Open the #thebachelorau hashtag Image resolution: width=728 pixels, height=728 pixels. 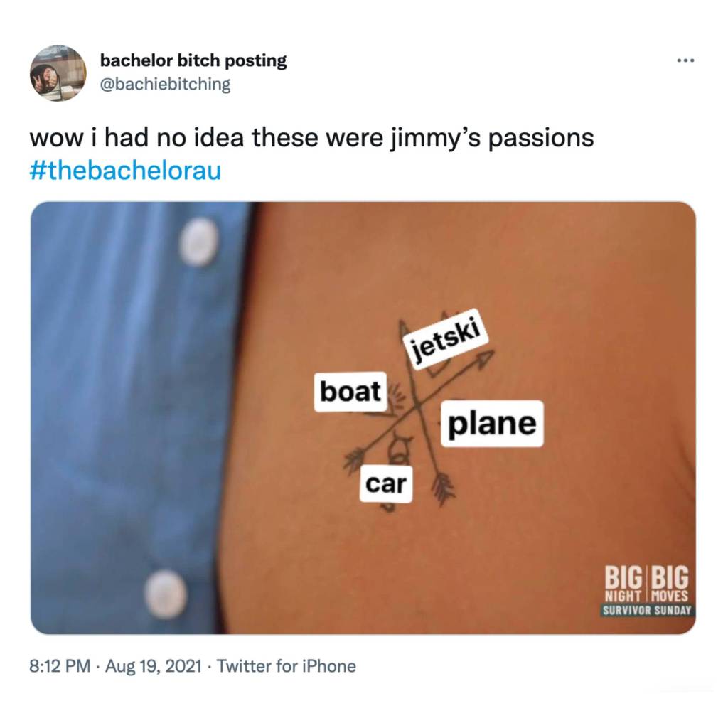click(125, 171)
